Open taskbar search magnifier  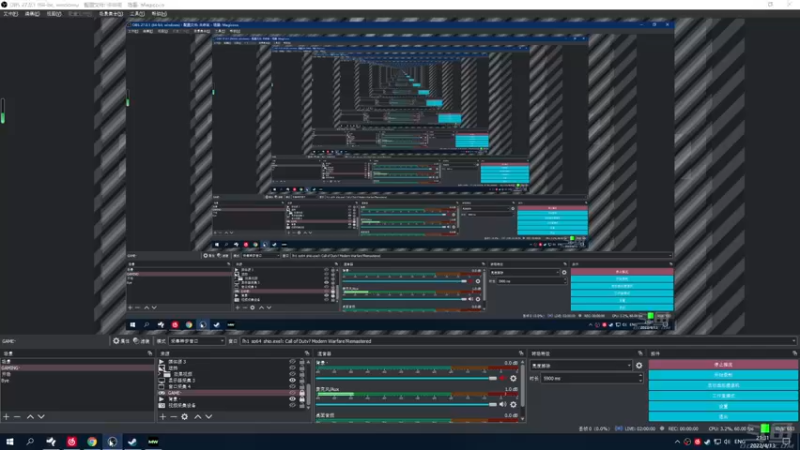pyautogui.click(x=30, y=442)
